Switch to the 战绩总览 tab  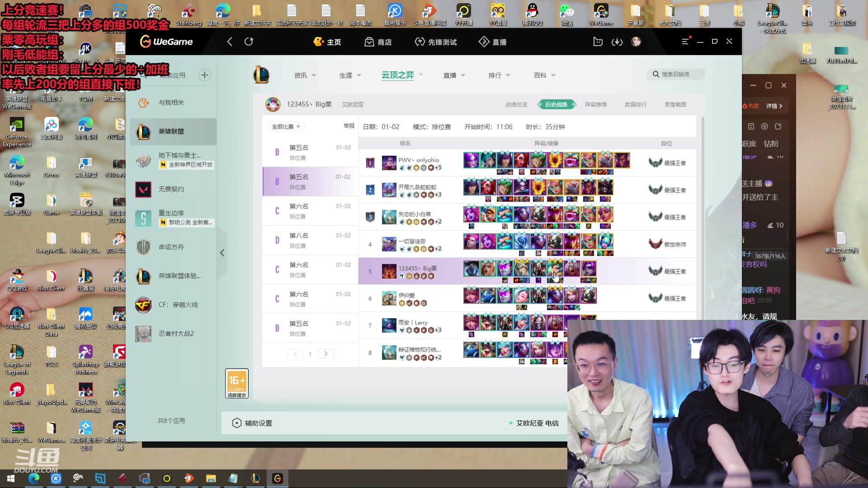point(516,104)
